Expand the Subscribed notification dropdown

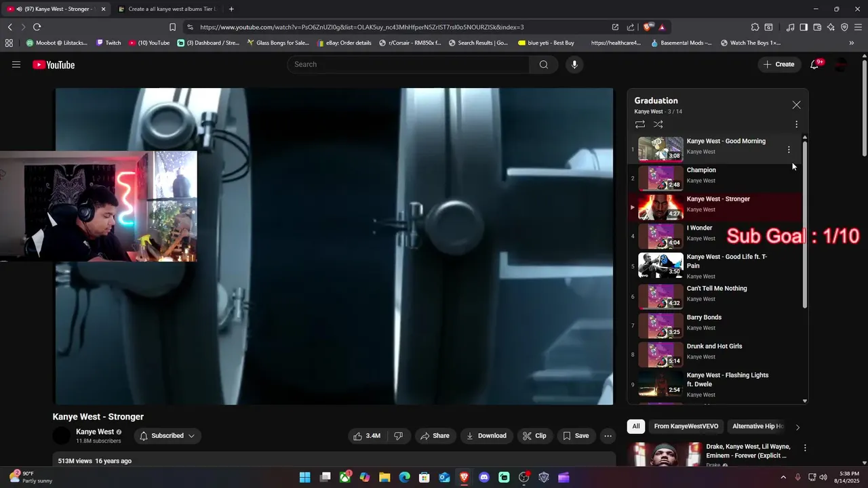point(167,436)
